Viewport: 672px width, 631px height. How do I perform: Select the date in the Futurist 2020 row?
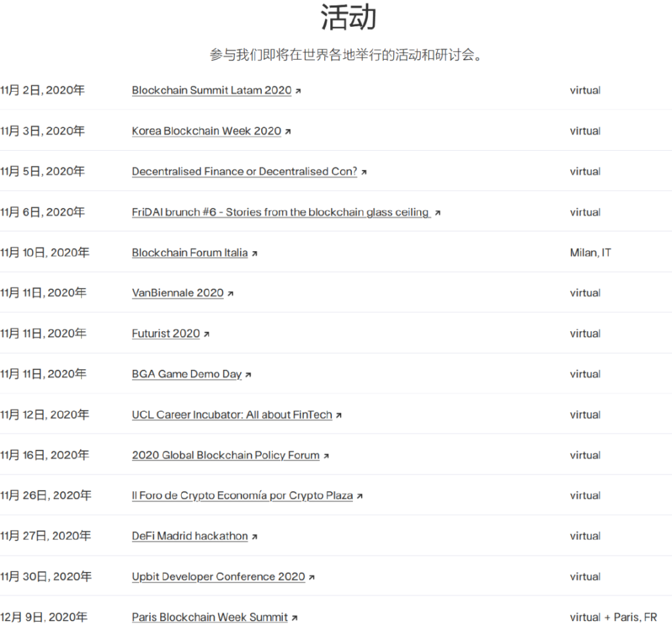point(43,334)
